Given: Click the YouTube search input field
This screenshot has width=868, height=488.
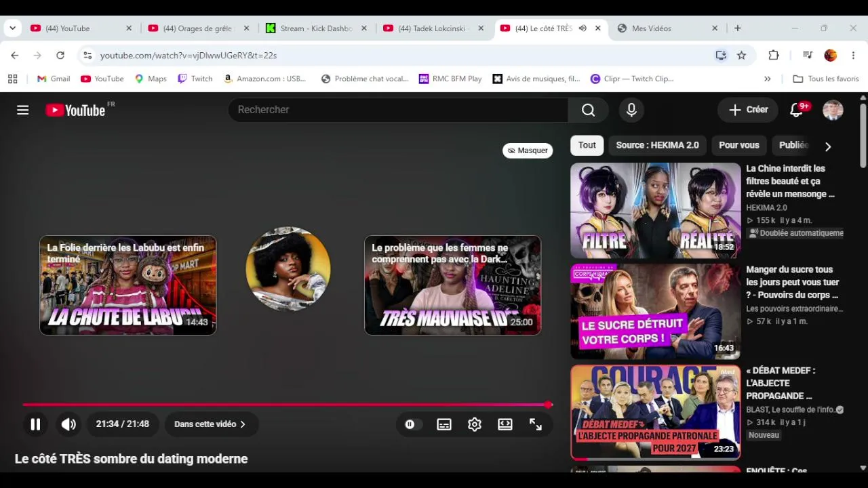Looking at the screenshot, I should [398, 110].
